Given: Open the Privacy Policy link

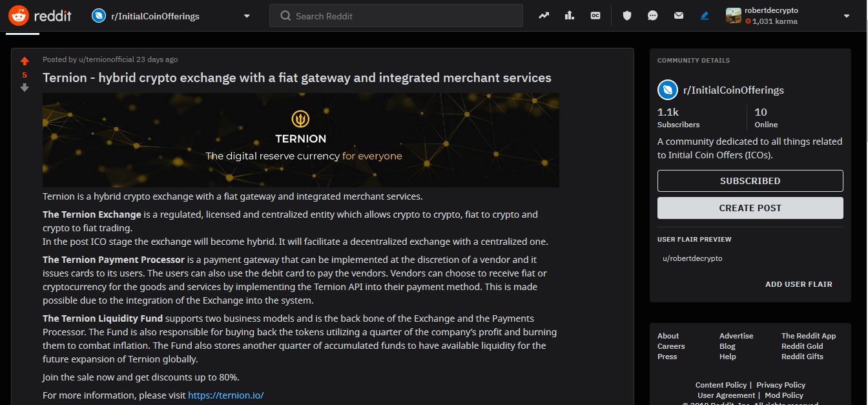Looking at the screenshot, I should (781, 385).
